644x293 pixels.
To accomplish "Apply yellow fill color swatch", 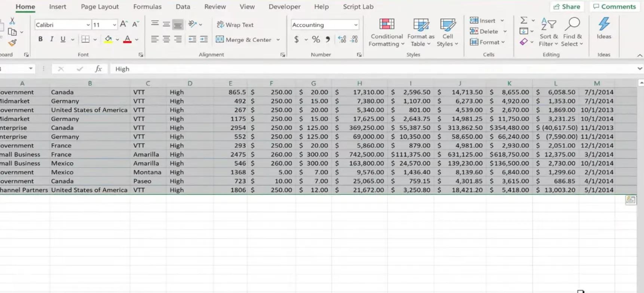I will [108, 39].
